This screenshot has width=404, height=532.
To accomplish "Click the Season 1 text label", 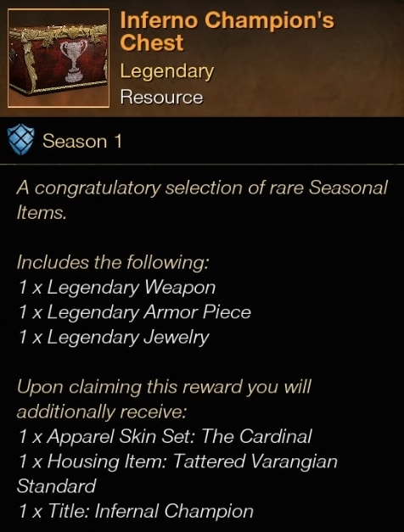I will [82, 141].
